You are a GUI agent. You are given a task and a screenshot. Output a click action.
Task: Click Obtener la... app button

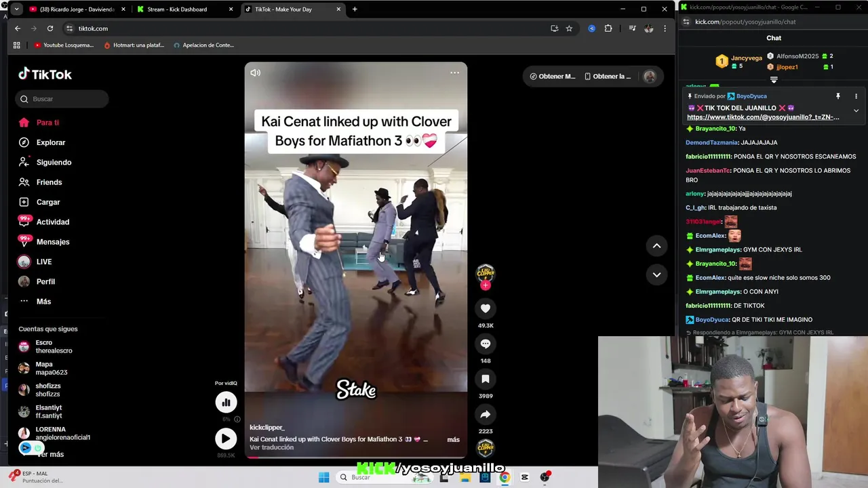click(x=608, y=77)
